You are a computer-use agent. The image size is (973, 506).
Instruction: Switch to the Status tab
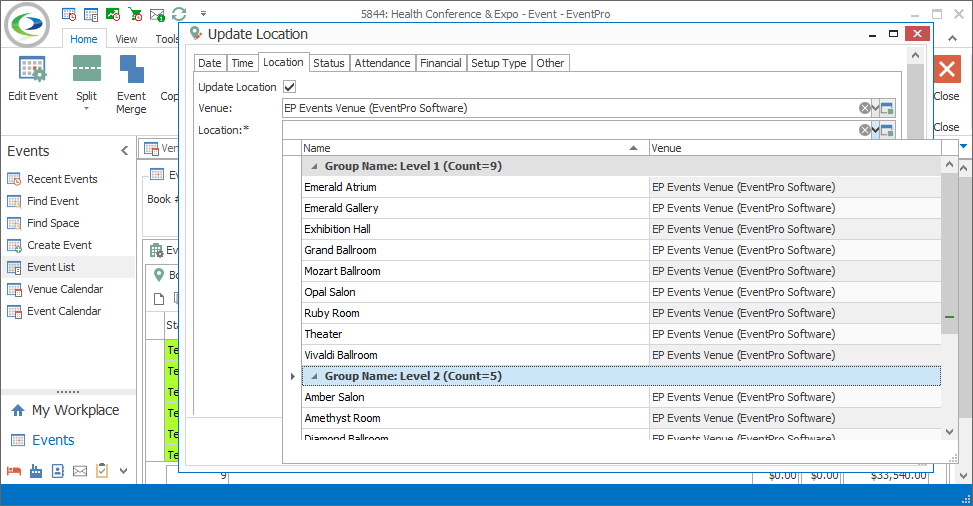(329, 63)
